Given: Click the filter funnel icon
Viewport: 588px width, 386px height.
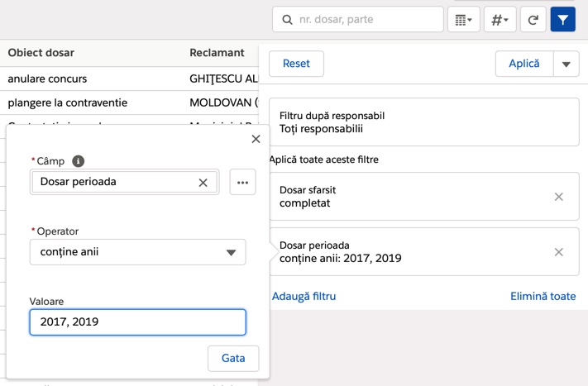Looking at the screenshot, I should point(562,20).
